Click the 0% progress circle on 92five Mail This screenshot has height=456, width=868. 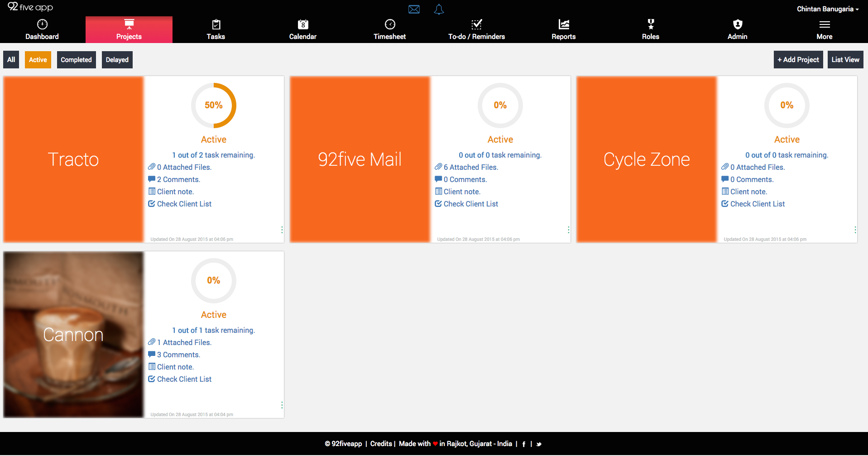coord(500,106)
